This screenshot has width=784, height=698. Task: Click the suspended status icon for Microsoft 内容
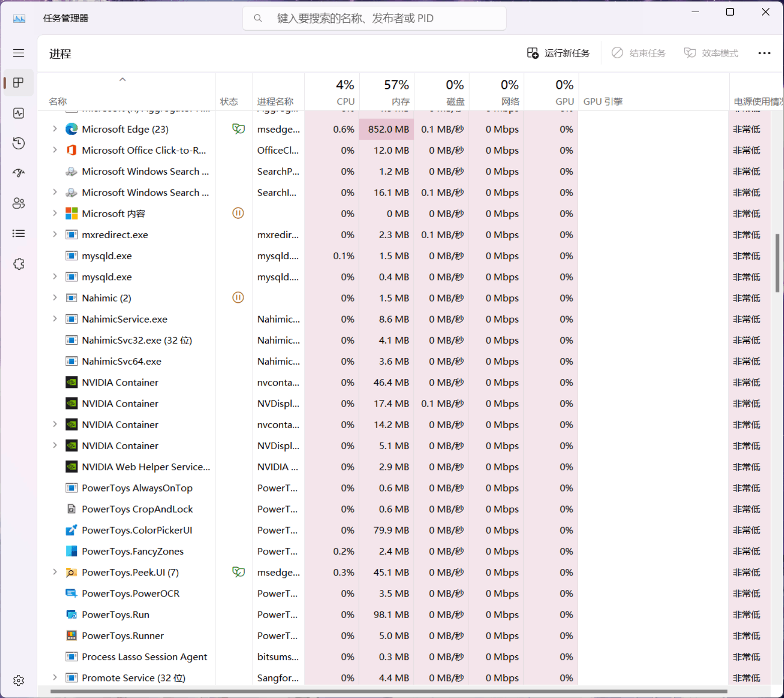(x=238, y=213)
